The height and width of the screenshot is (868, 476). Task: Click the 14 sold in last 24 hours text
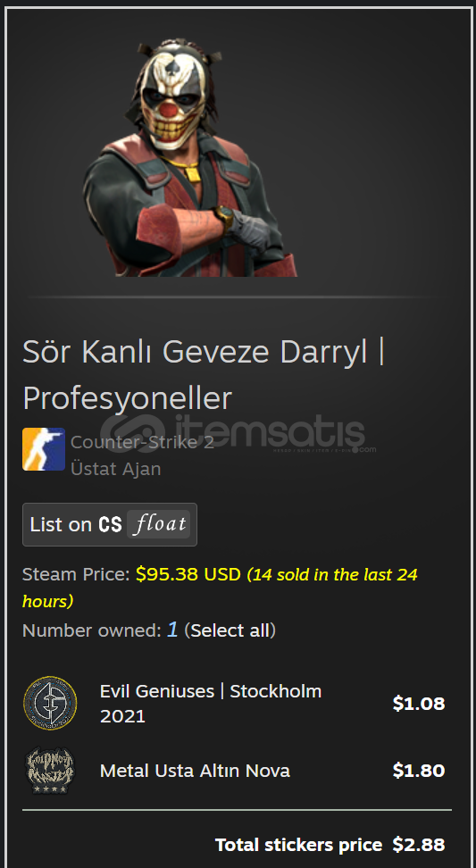(220, 588)
